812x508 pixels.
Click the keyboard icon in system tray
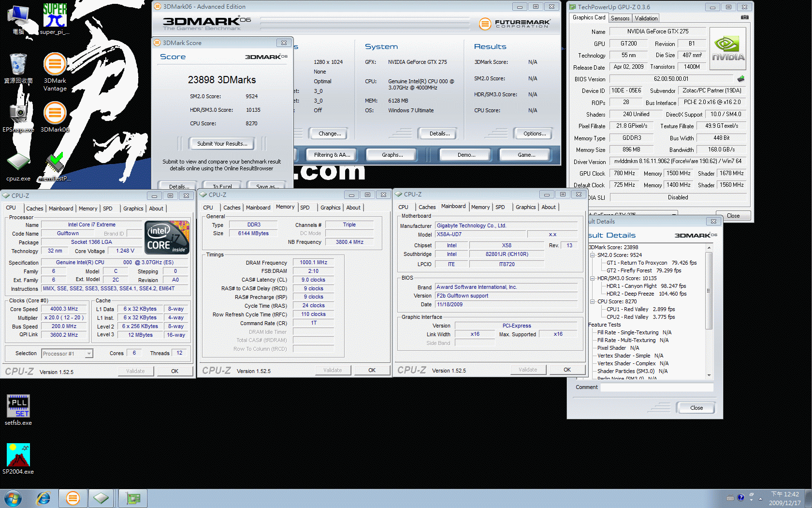tap(730, 498)
